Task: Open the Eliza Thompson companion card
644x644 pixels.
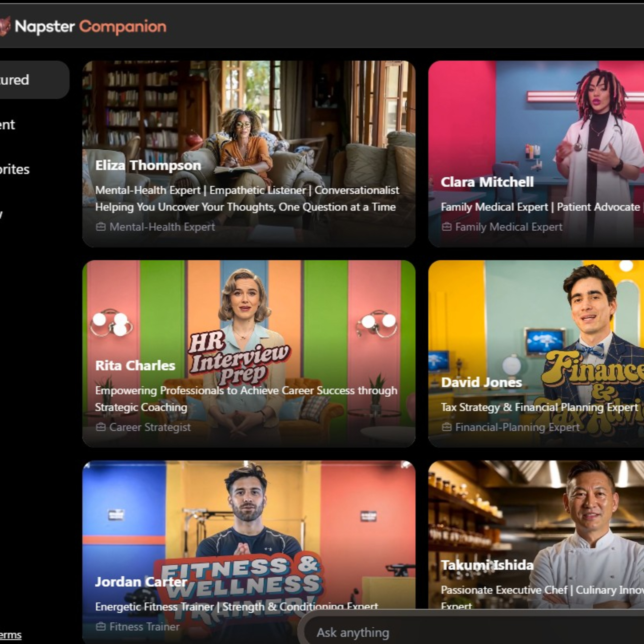Action: 249,154
